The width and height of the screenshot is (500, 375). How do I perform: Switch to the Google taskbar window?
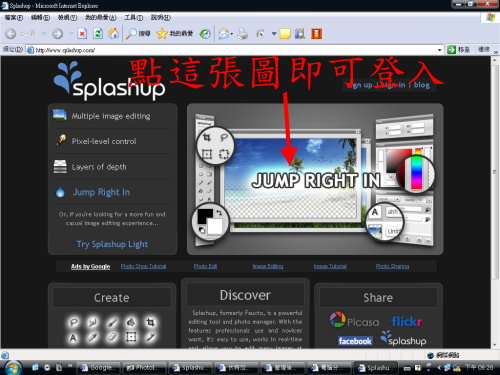[99, 368]
